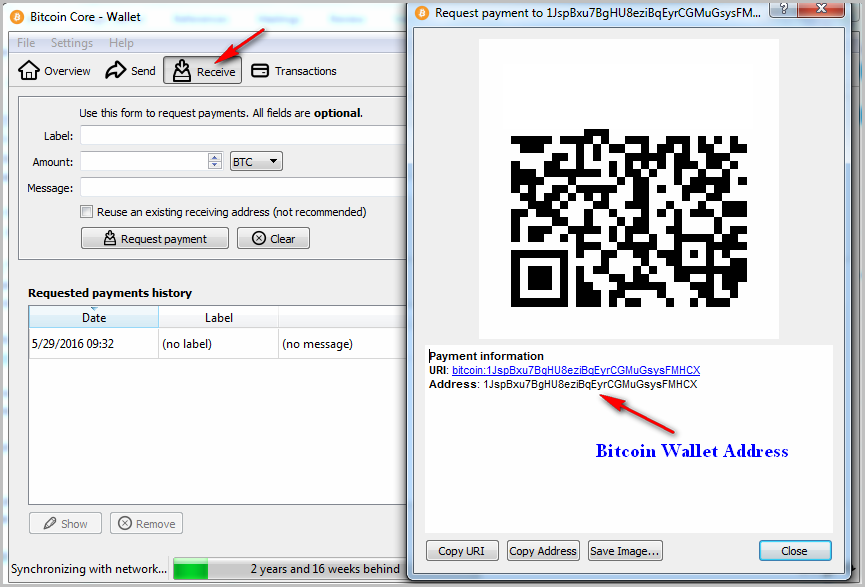Open the Help menu
Viewport: 865px width, 587px height.
tap(121, 42)
